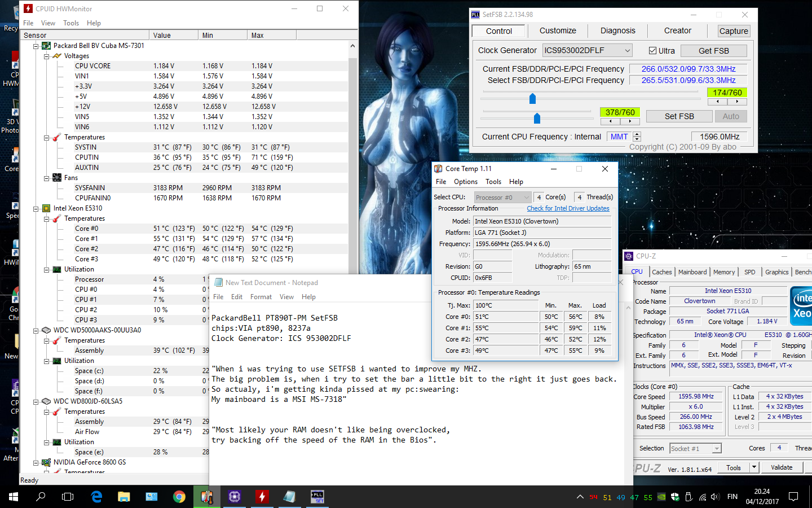Click the NVIDIA icon in the system tray
This screenshot has width=812, height=508.
tap(661, 497)
